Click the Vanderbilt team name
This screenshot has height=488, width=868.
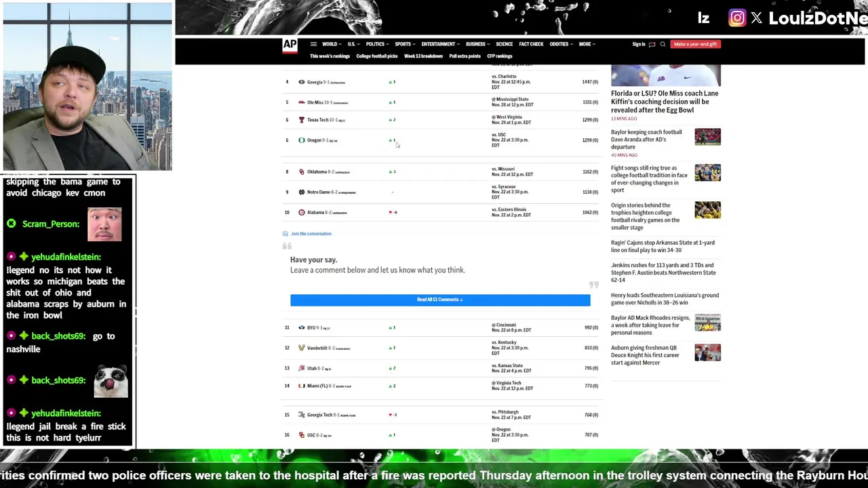point(317,348)
